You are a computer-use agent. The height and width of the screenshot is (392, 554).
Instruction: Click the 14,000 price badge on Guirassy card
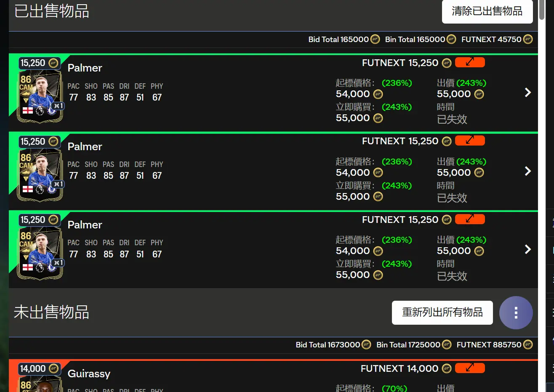point(39,369)
